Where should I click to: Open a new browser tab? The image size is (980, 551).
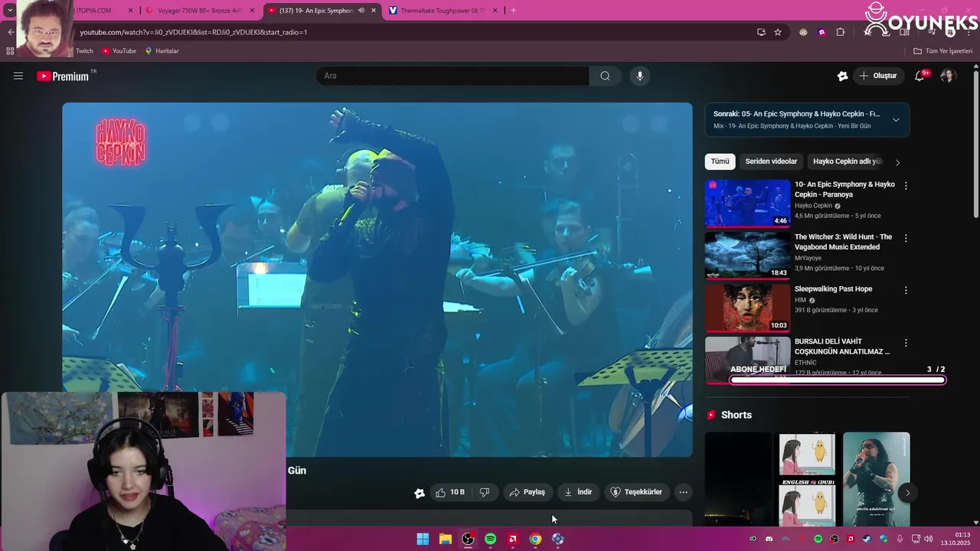coord(513,11)
